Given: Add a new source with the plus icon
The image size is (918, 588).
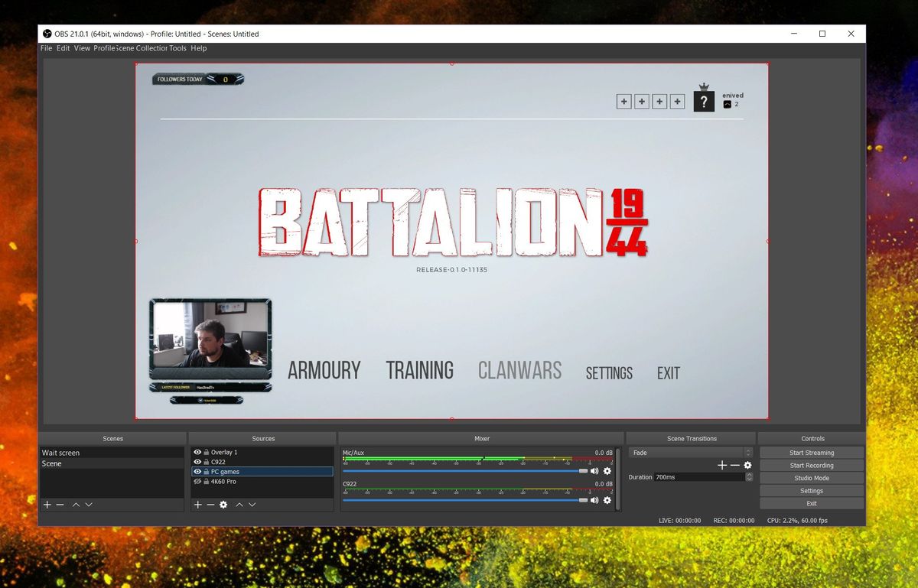Looking at the screenshot, I should tap(197, 504).
